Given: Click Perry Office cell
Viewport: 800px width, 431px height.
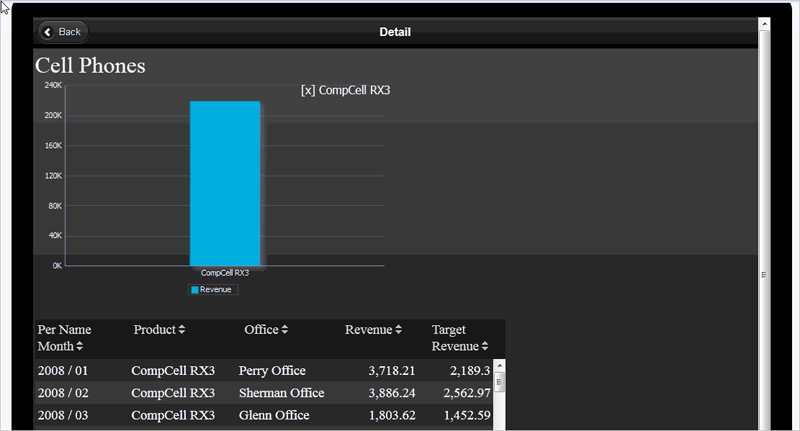Looking at the screenshot, I should coord(272,371).
